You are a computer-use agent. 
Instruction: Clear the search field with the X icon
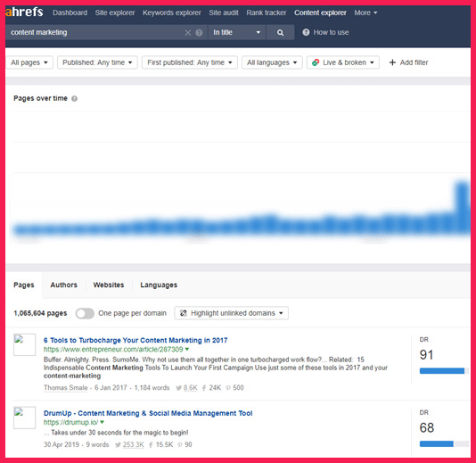(188, 32)
